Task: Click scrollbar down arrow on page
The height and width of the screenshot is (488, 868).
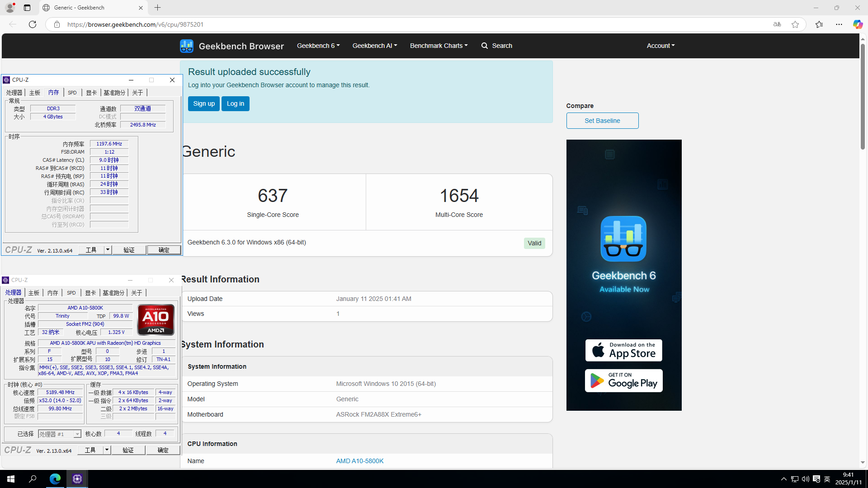Action: point(863,462)
